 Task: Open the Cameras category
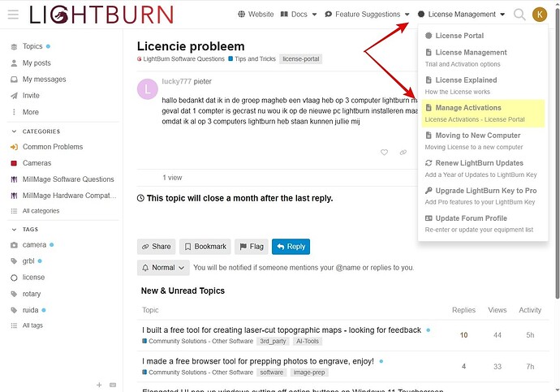point(37,163)
